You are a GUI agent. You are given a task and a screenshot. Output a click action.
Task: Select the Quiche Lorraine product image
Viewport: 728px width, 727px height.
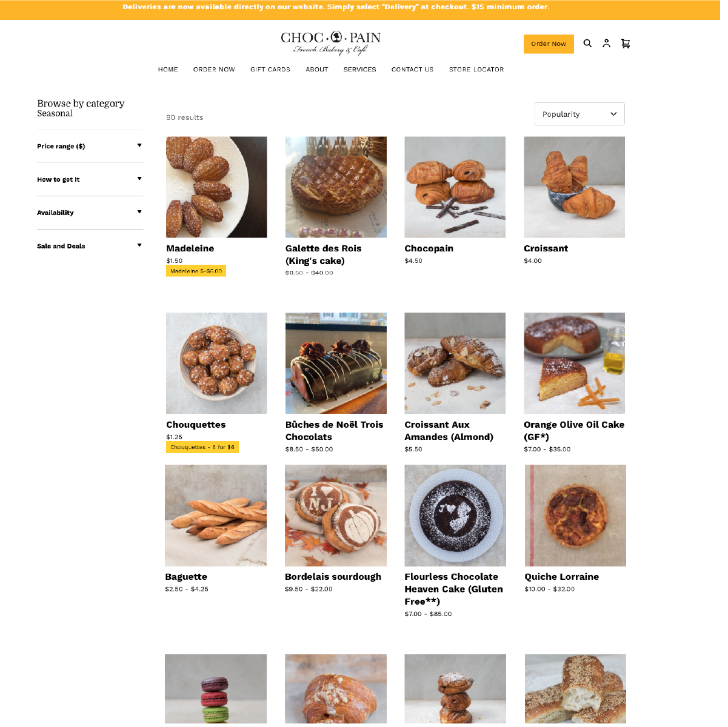575,516
